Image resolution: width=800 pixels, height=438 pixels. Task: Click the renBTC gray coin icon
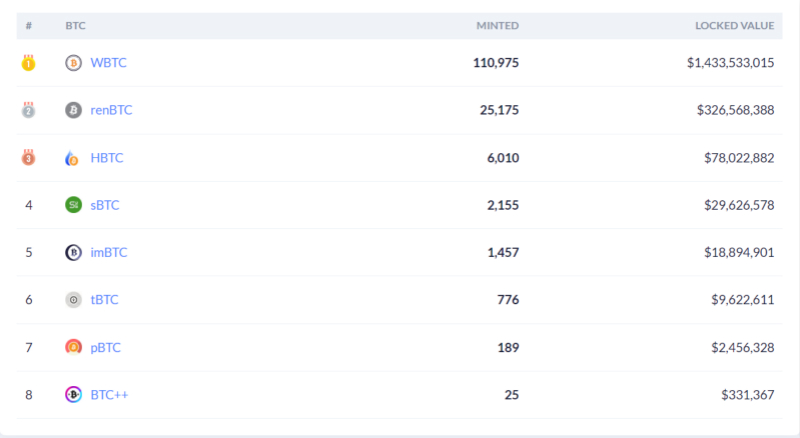(73, 110)
